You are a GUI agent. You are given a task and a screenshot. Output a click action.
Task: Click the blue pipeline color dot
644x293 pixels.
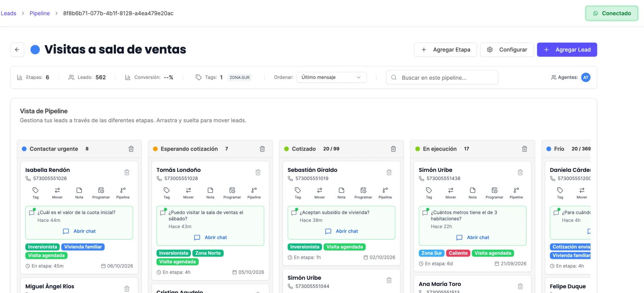pos(35,50)
